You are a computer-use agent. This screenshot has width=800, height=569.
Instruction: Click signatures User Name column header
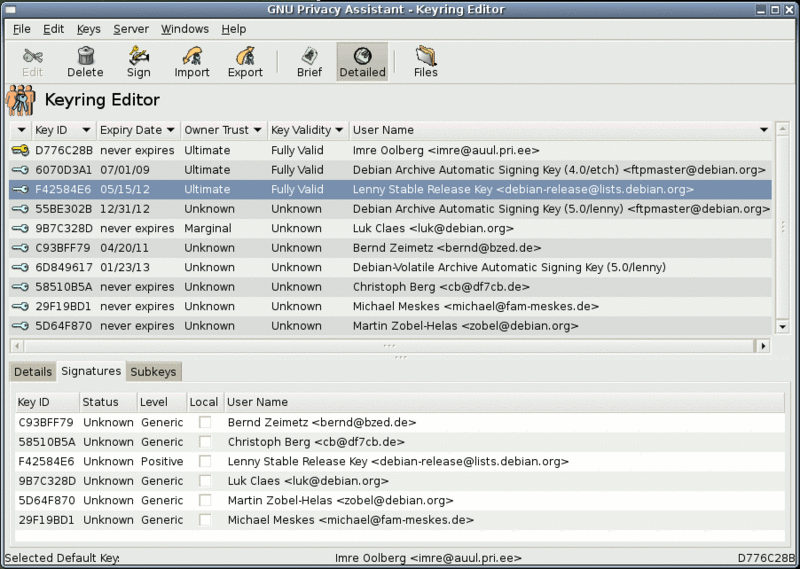click(x=504, y=402)
